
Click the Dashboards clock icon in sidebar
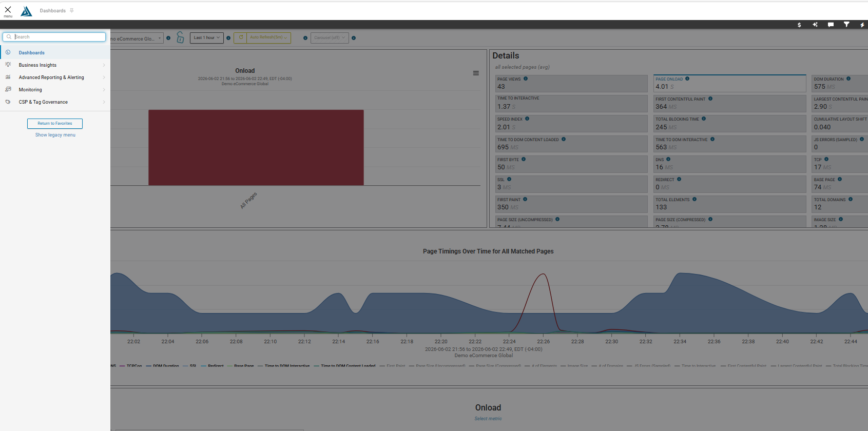[x=8, y=52]
